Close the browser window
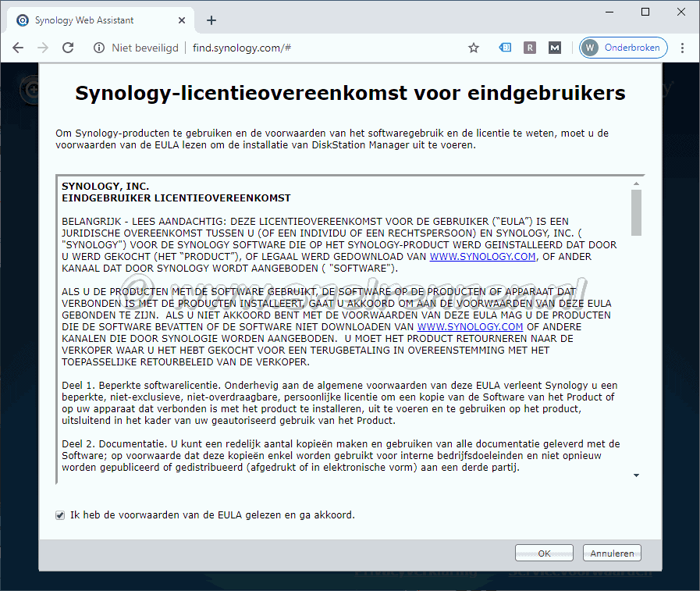 [680, 12]
